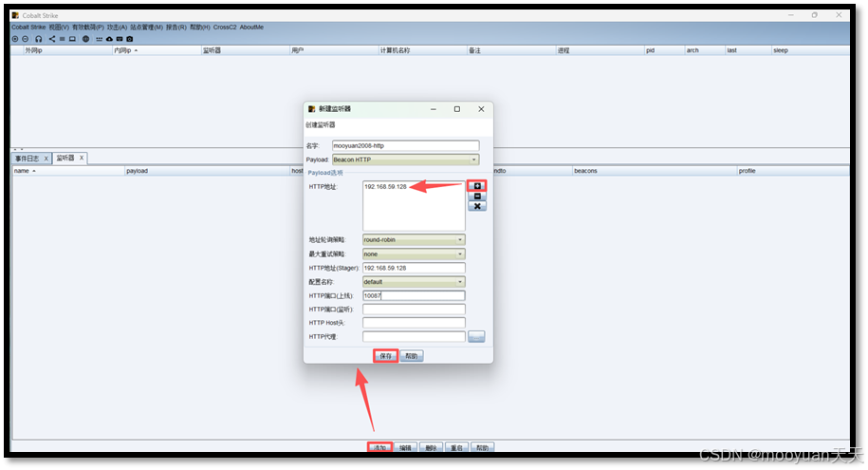Open listeners via the headphones icon

pos(38,39)
